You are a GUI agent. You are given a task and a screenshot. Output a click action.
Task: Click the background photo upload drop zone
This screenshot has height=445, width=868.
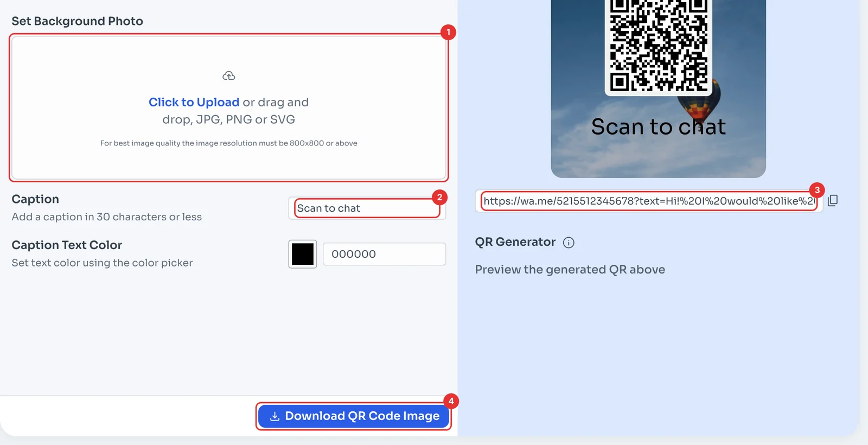click(x=228, y=107)
